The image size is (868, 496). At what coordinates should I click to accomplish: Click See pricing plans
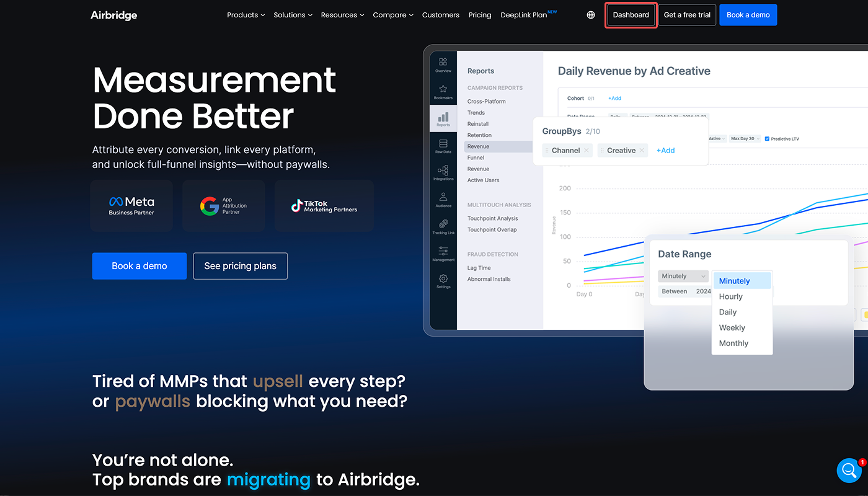coord(241,266)
